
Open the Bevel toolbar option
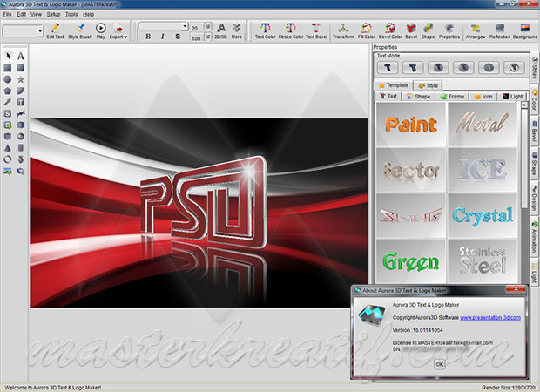tap(411, 31)
